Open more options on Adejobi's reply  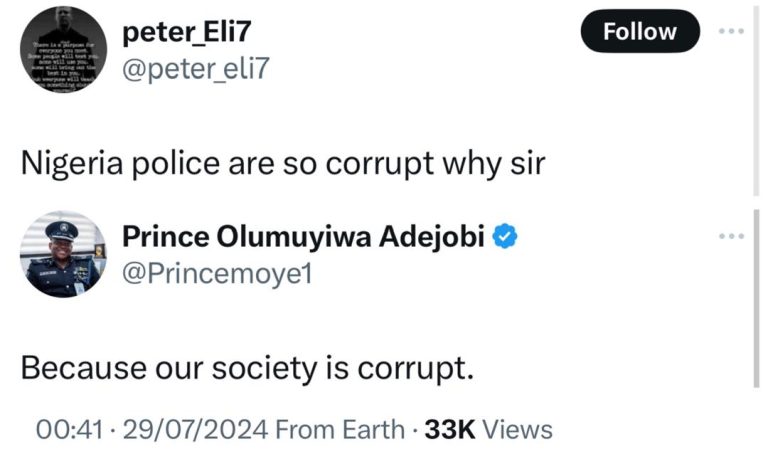tap(731, 236)
